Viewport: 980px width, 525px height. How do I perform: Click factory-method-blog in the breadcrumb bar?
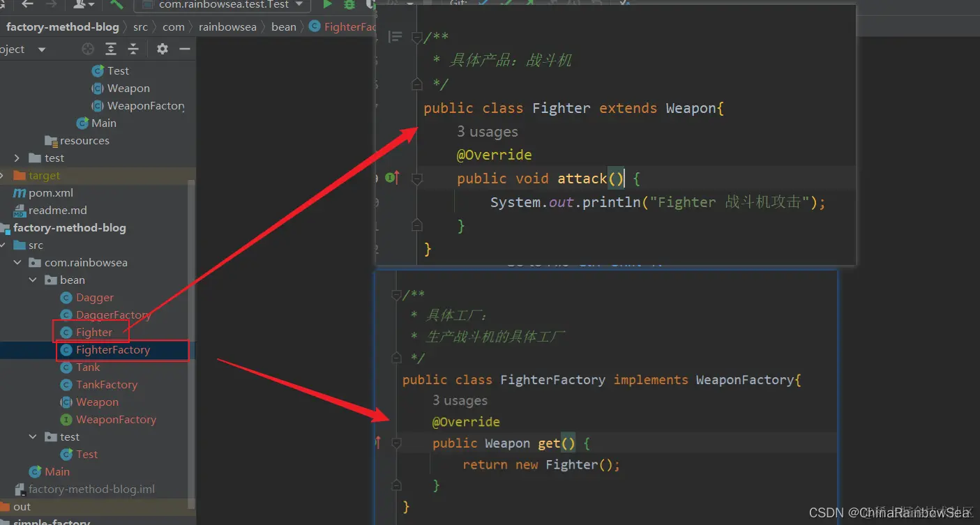click(x=62, y=26)
